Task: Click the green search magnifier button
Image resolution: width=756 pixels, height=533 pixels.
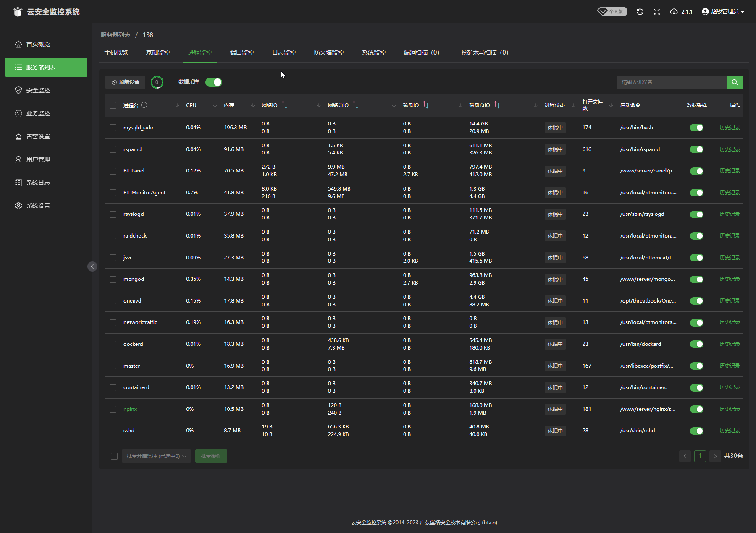Action: coord(735,82)
